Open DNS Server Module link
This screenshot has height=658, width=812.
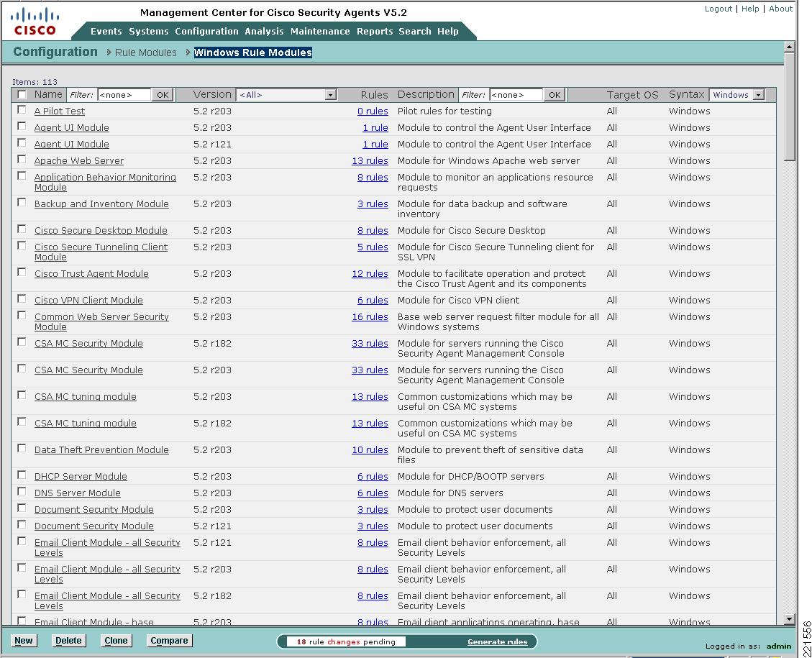pos(77,493)
